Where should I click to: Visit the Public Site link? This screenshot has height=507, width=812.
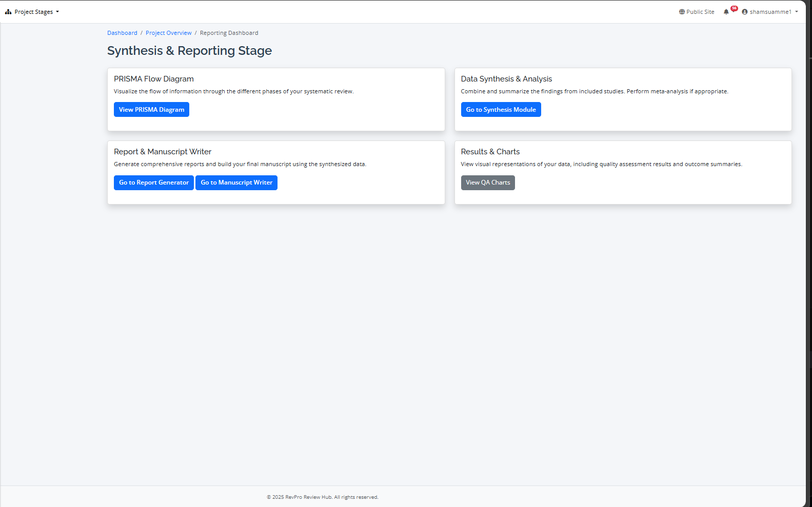pos(700,12)
